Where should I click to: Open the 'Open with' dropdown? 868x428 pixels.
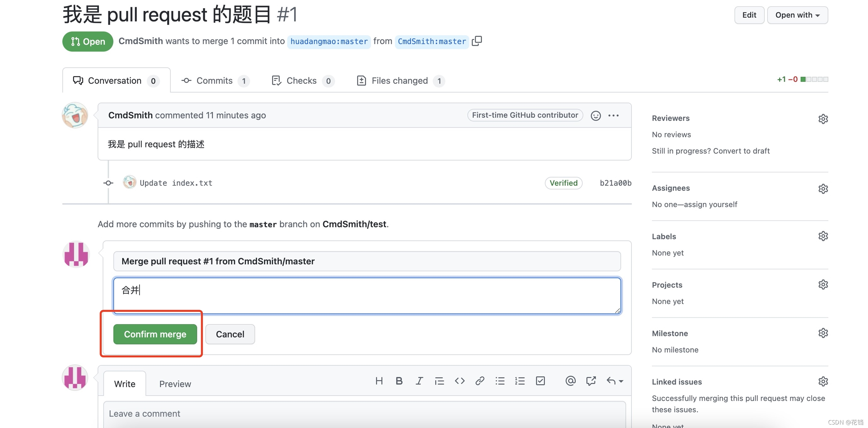point(797,15)
